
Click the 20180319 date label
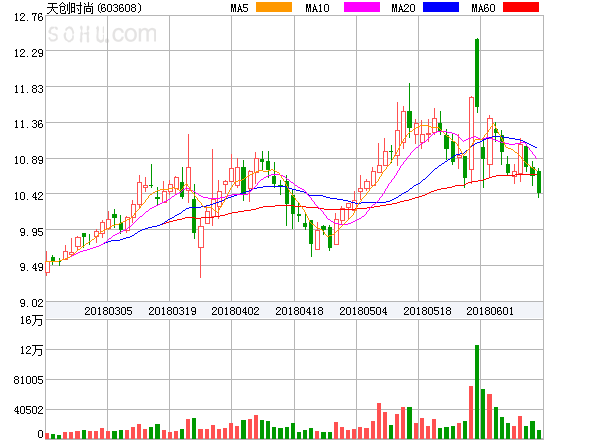click(172, 311)
